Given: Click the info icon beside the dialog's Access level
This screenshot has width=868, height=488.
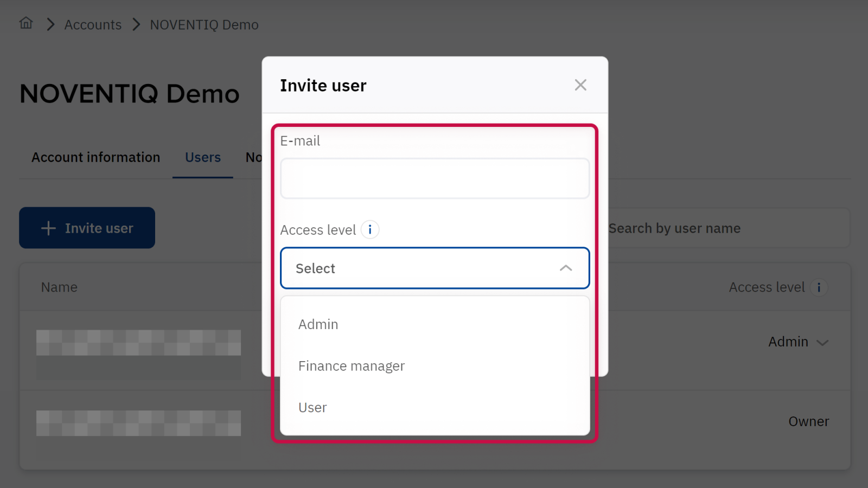Looking at the screenshot, I should (370, 230).
